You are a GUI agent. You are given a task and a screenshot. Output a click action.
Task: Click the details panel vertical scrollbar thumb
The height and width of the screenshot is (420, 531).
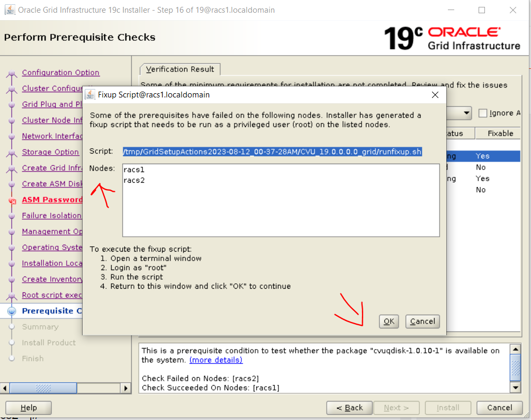(x=516, y=368)
